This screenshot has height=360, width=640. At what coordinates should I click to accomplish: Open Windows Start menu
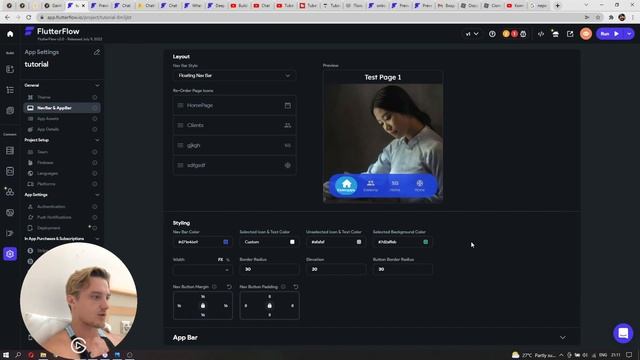6,355
